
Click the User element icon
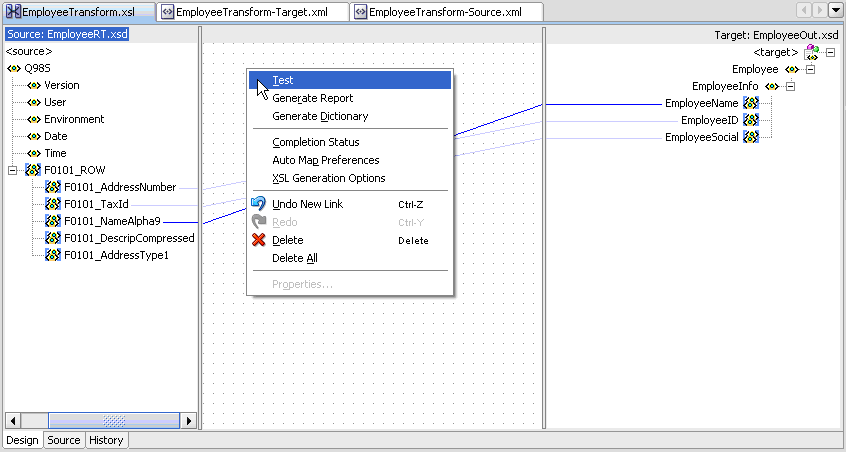tap(34, 102)
